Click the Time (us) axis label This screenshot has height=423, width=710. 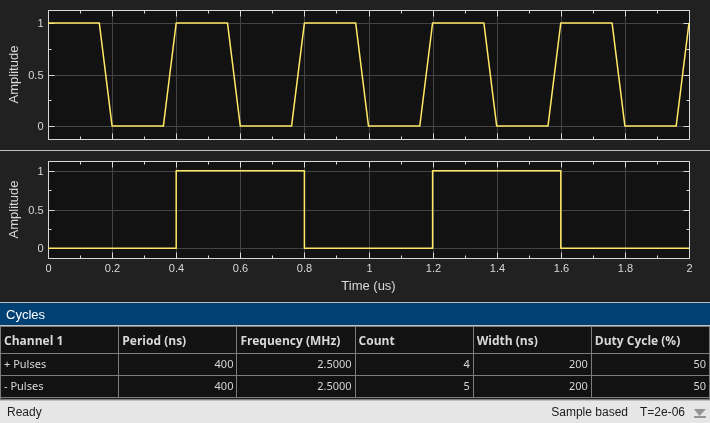click(x=368, y=286)
